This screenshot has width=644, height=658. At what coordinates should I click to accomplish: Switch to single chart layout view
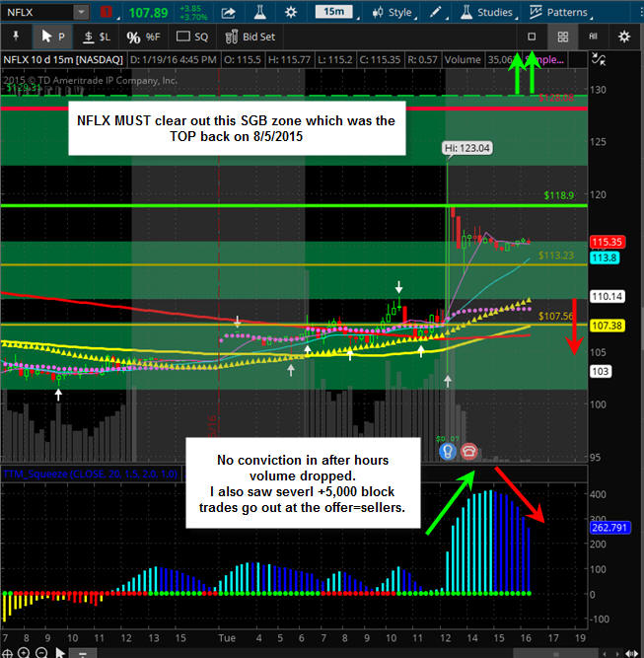coord(532,37)
